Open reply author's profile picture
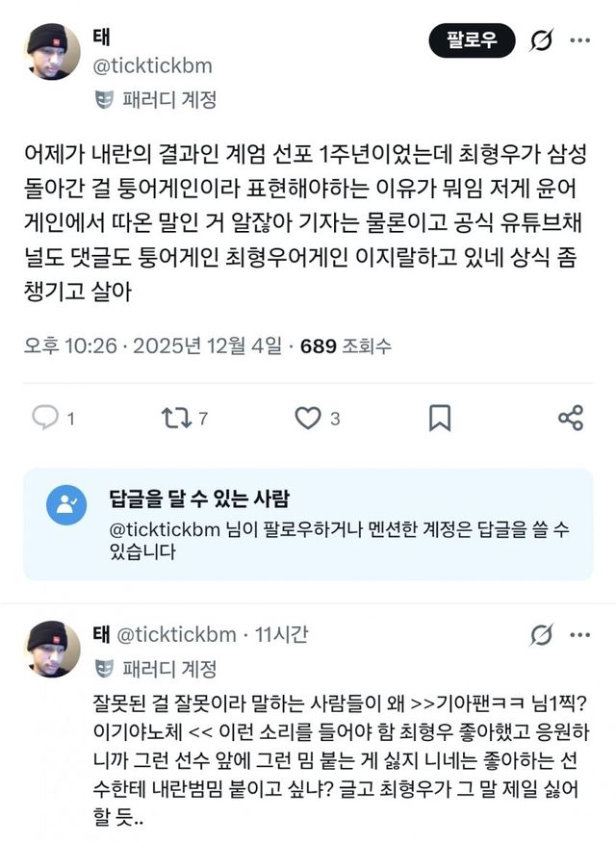The width and height of the screenshot is (616, 843). [x=52, y=649]
